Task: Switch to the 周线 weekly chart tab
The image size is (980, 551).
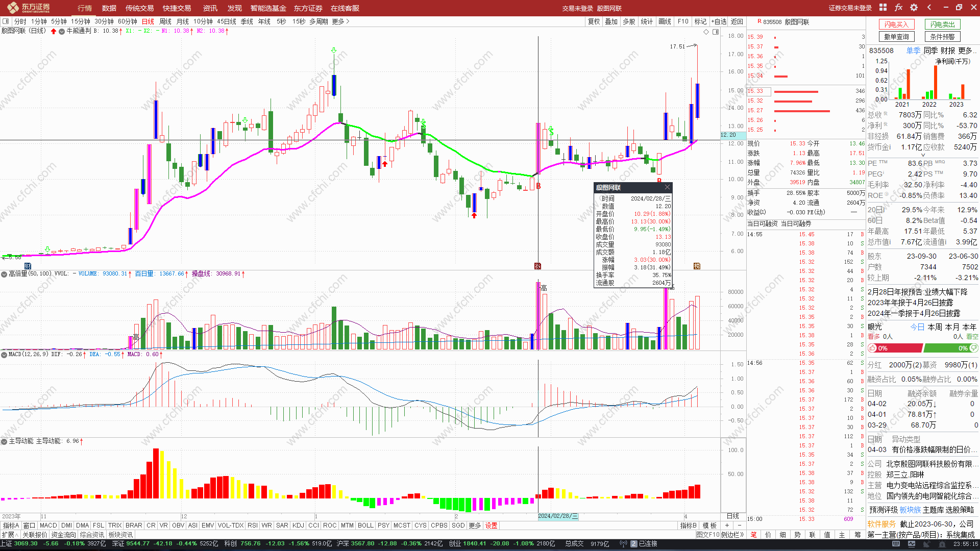Action: tap(165, 21)
